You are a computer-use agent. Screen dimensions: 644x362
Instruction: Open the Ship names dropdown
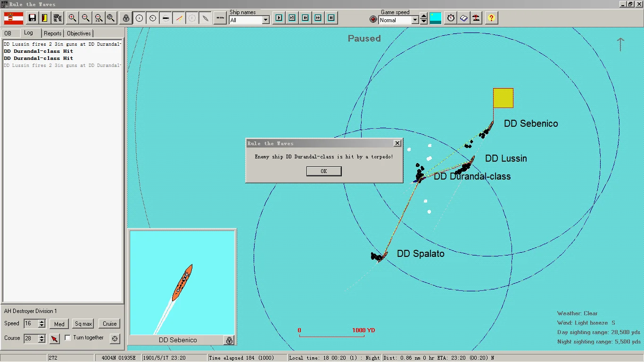pos(265,20)
